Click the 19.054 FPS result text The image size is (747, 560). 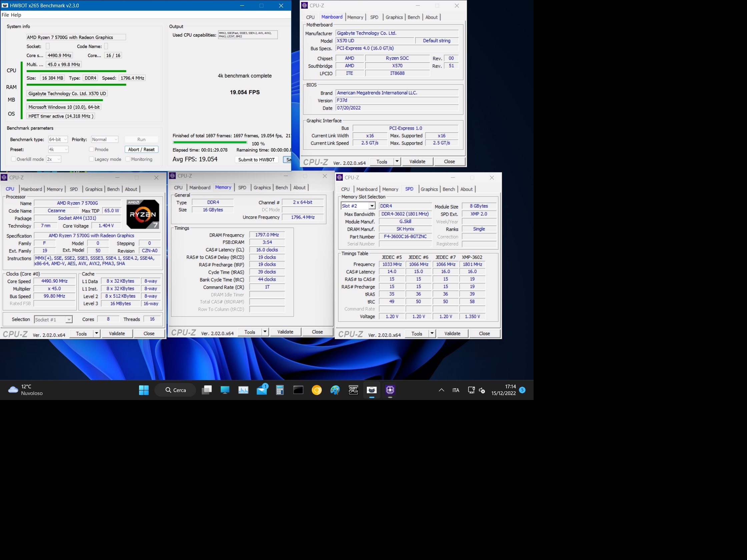point(245,92)
